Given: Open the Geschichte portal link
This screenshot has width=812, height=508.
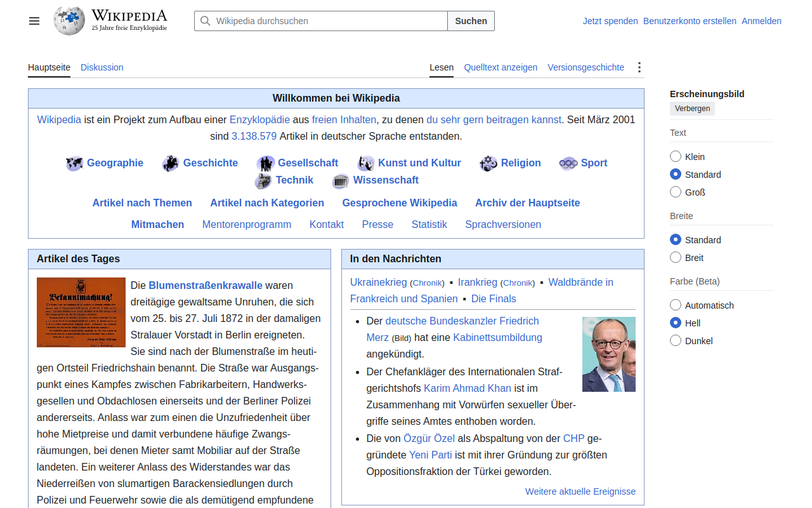Looking at the screenshot, I should tap(211, 163).
